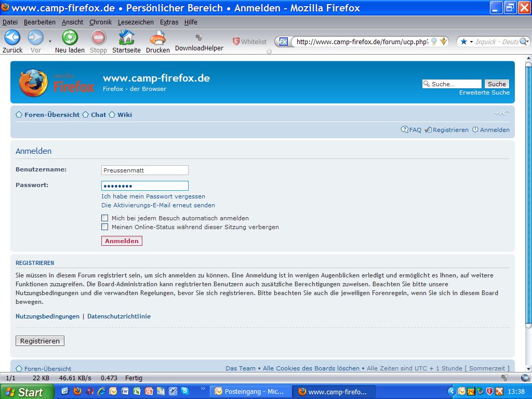Open the FAQ link
Screen dimensions: 532x399
click(x=415, y=129)
